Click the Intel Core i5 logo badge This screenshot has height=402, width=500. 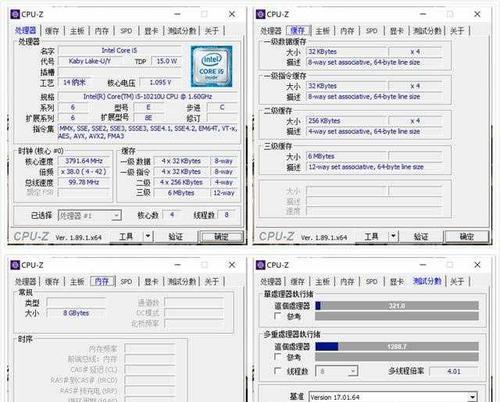click(x=211, y=66)
